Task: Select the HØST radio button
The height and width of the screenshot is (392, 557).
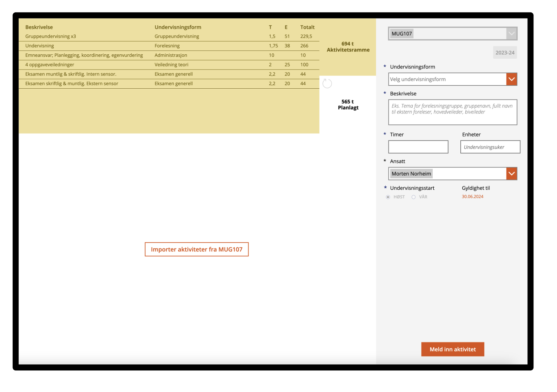Action: click(388, 197)
